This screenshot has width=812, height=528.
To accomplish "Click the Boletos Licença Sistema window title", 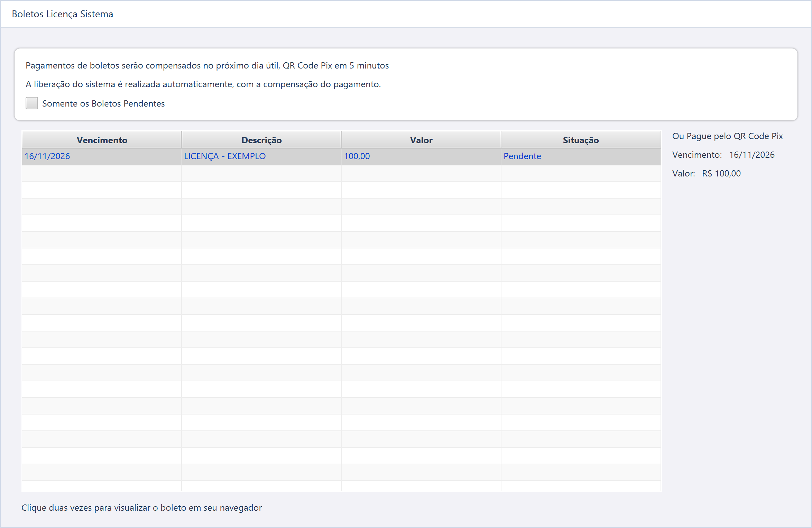I will click(63, 14).
